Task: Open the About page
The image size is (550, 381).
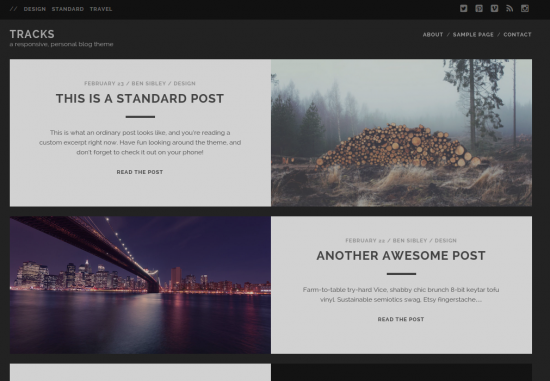Action: tap(433, 35)
